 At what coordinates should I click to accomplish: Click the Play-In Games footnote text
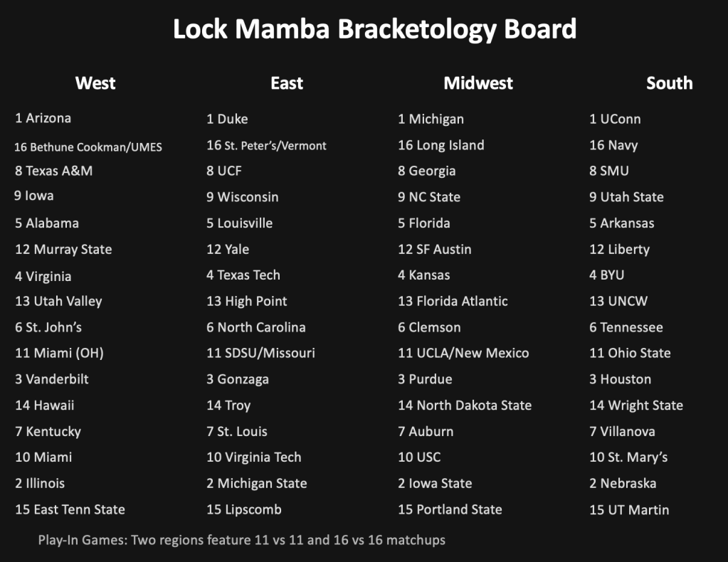click(242, 540)
